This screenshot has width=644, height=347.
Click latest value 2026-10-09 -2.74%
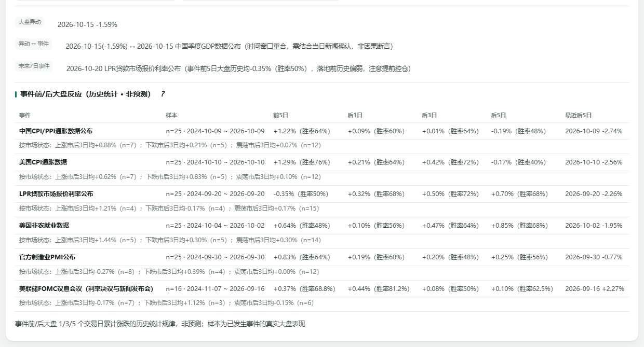point(594,131)
